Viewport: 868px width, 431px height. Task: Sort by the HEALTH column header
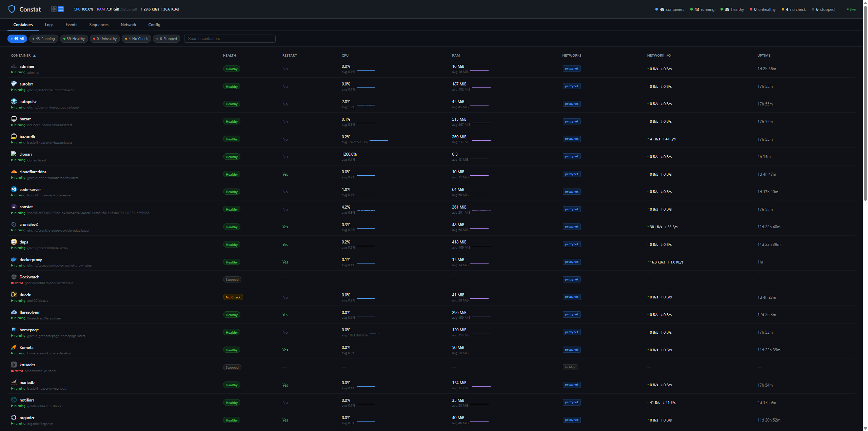coord(230,55)
